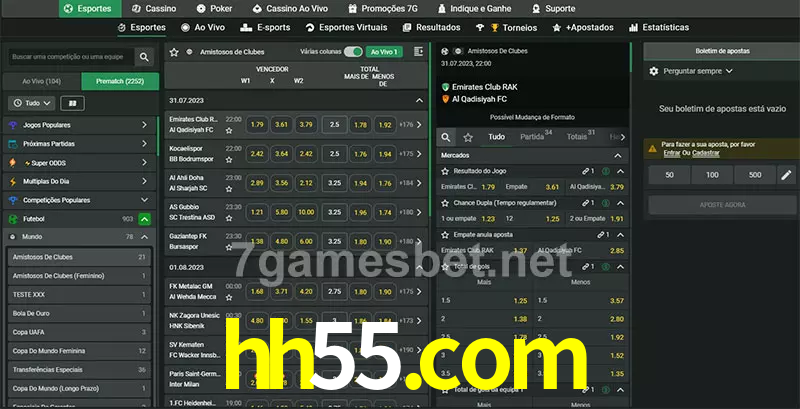Image resolution: width=800 pixels, height=409 pixels.
Task: Open Resultados tab
Action: pyautogui.click(x=431, y=28)
